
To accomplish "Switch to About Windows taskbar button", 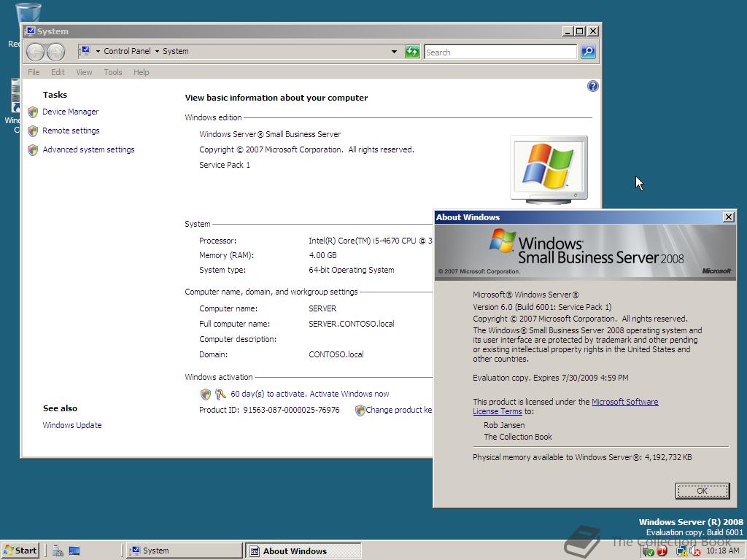I will 303,551.
